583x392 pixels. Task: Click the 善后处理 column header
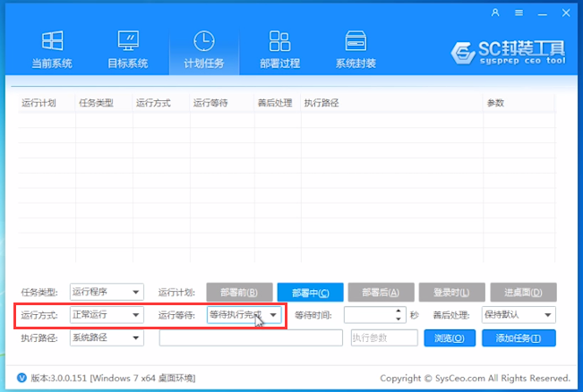278,103
